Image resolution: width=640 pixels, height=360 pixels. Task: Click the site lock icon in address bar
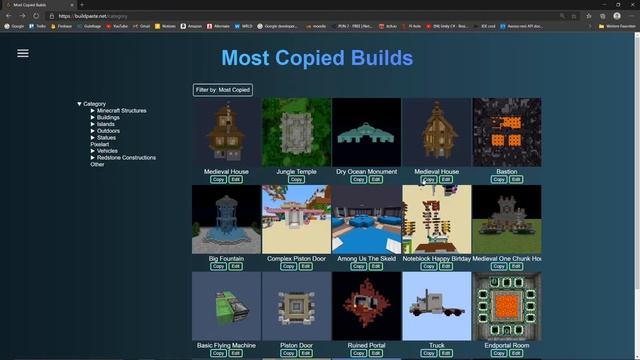click(x=52, y=16)
